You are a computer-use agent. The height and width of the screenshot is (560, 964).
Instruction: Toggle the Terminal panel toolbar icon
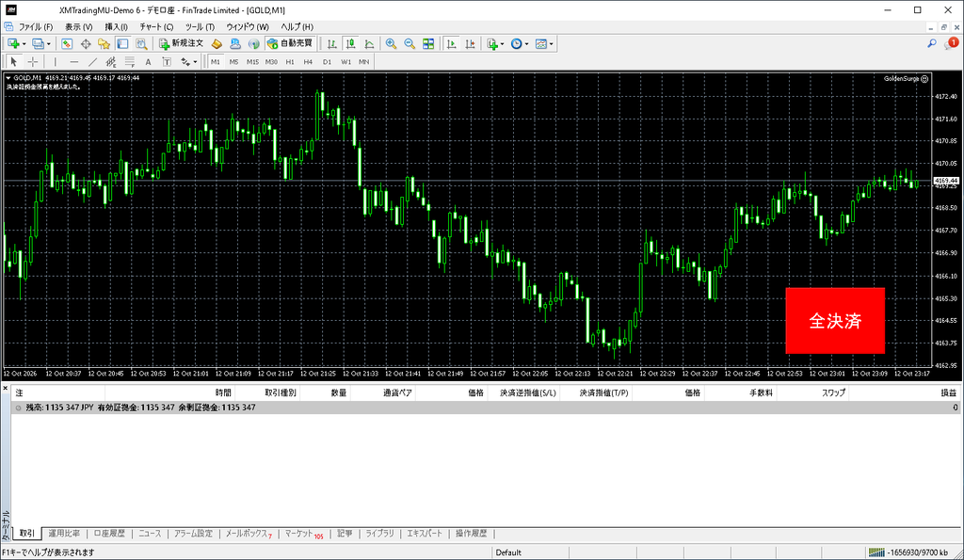click(123, 43)
